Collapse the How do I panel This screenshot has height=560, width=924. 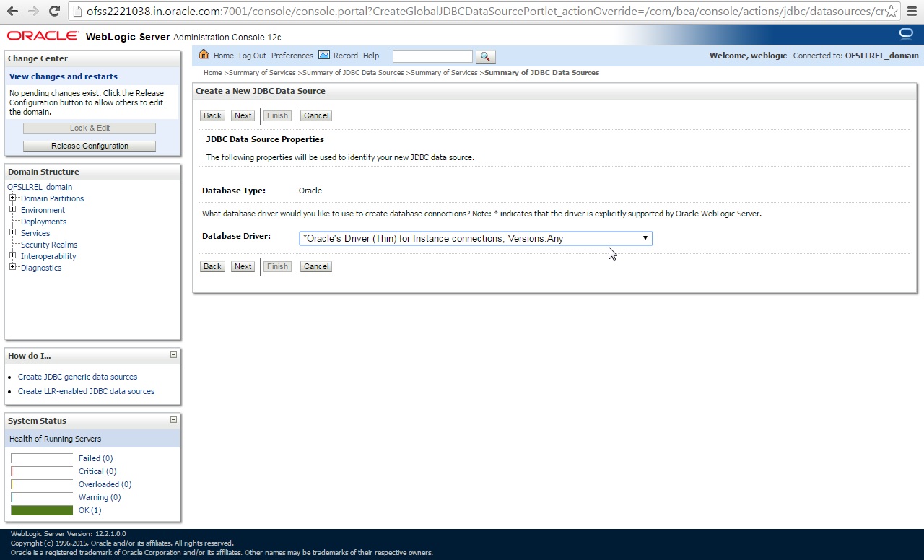pyautogui.click(x=173, y=355)
